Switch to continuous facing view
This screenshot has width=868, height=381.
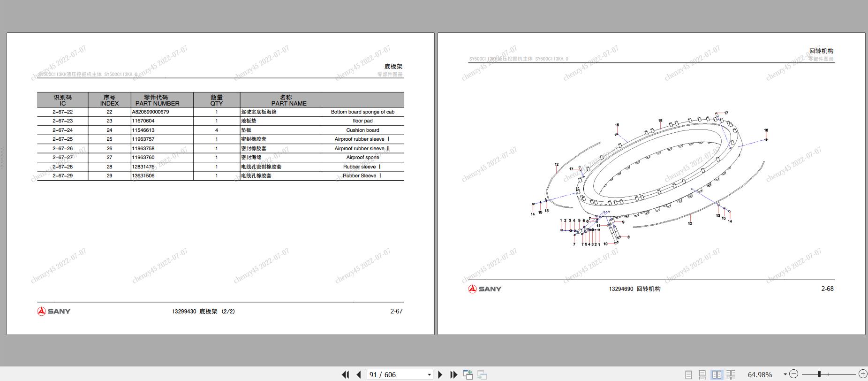731,374
